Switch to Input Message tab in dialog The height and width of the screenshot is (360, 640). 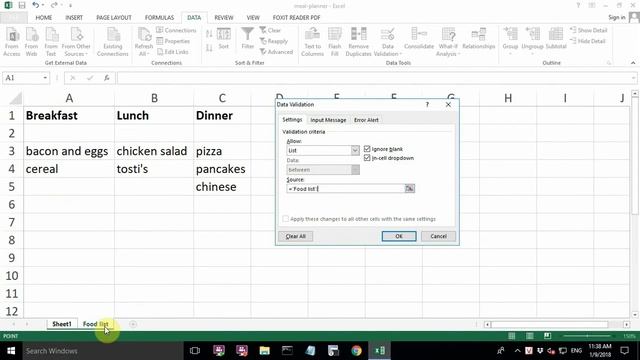(328, 120)
